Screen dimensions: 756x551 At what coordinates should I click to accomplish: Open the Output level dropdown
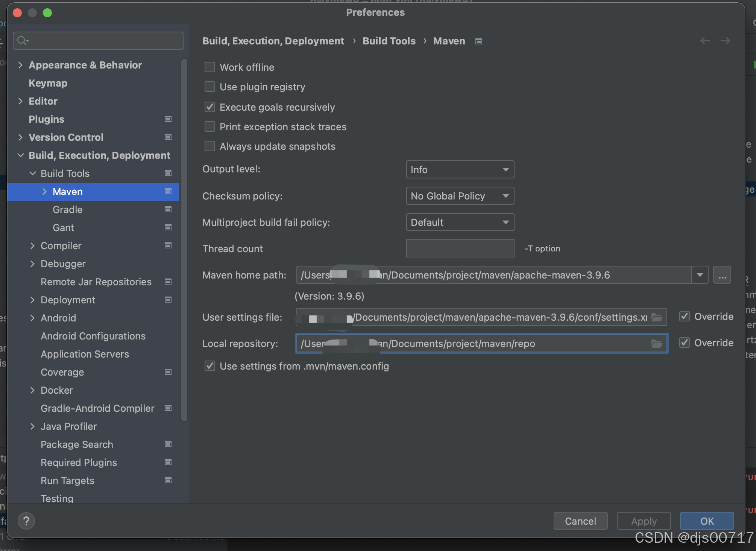[460, 170]
